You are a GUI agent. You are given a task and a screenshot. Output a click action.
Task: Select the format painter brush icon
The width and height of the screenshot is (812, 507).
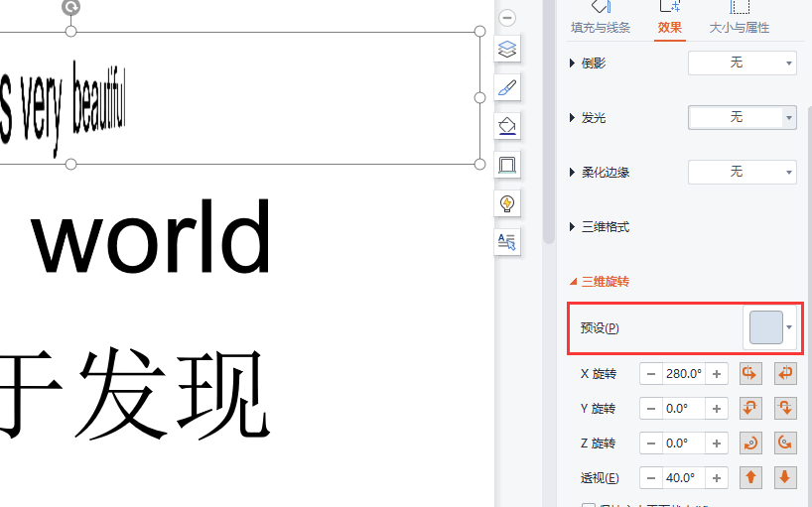click(507, 87)
